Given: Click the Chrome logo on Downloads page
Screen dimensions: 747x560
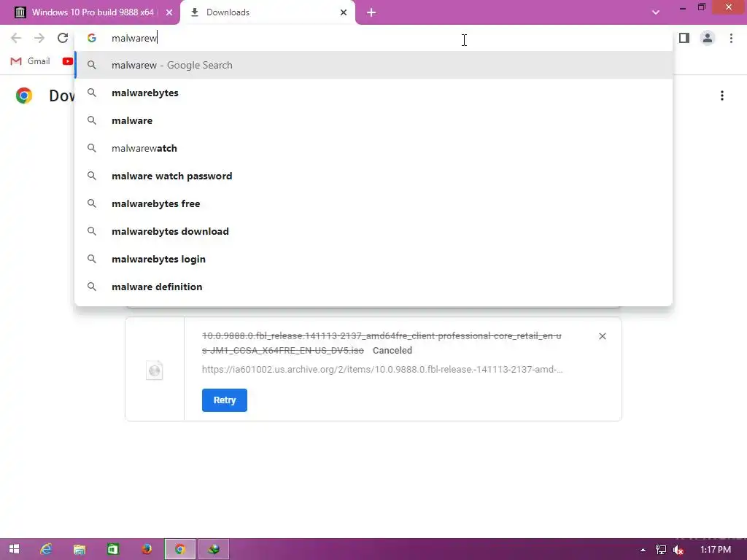Looking at the screenshot, I should point(24,96).
